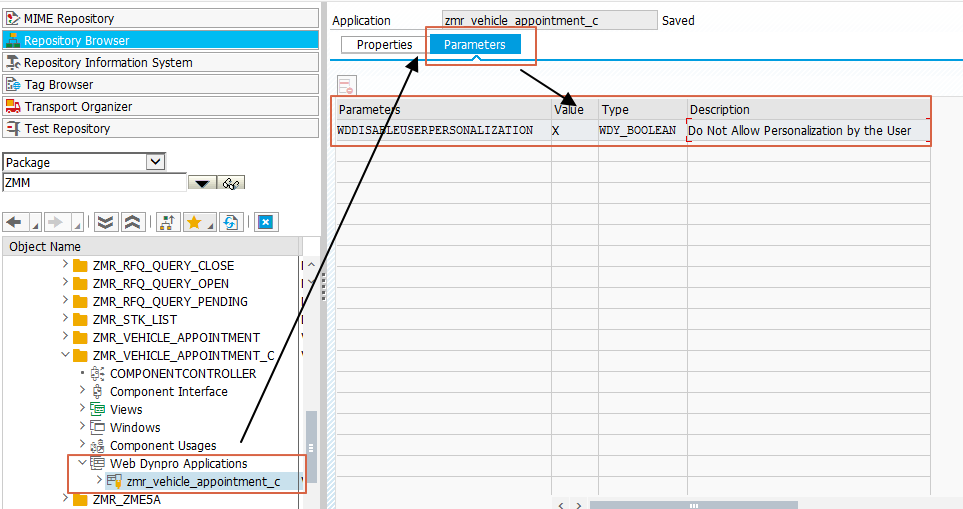Select the WDDISABLEUSERPERSONALIZATION parameter cell
Screen dimensions: 963x509
click(443, 130)
